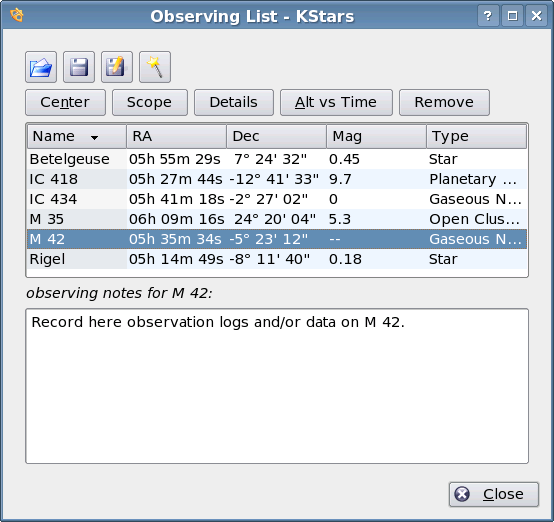Sort by the Type column header
554x522 pixels.
[x=477, y=136]
